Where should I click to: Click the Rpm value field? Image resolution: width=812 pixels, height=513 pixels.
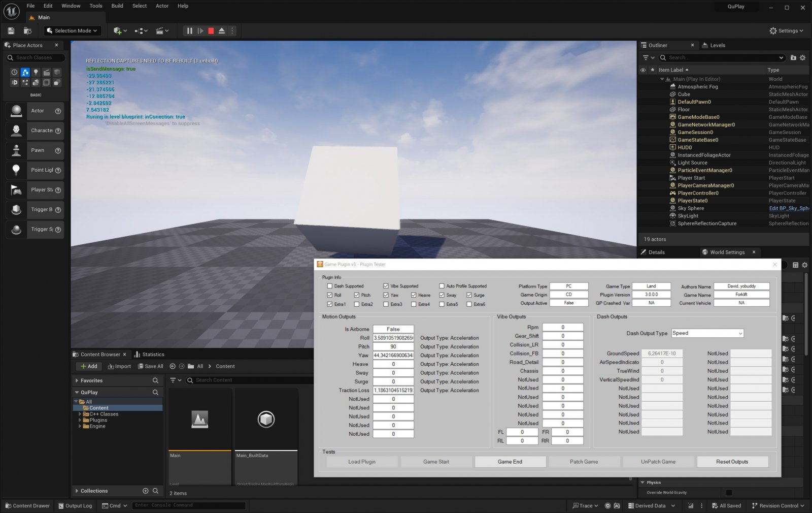coord(563,328)
